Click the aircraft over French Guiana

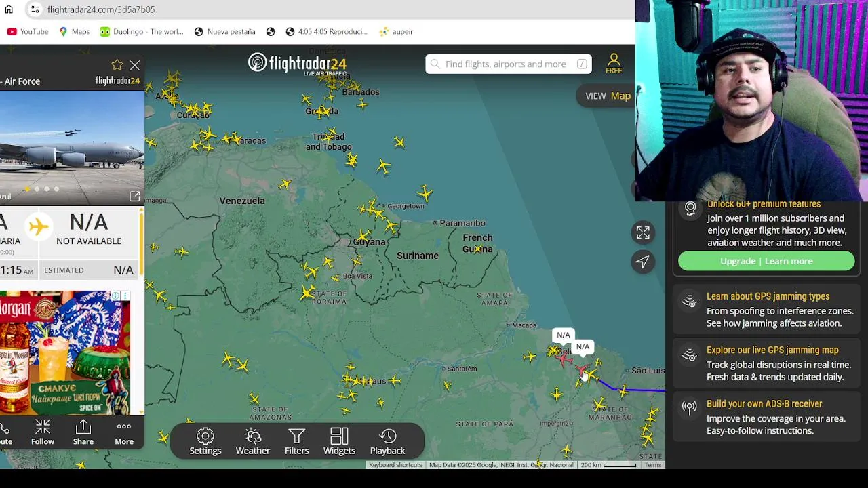tap(479, 249)
